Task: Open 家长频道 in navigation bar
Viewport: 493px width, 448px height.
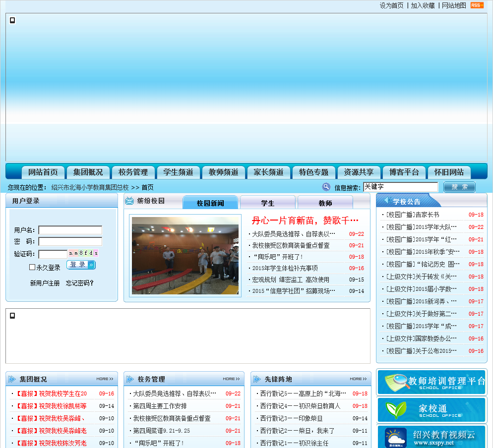Action: pos(268,172)
